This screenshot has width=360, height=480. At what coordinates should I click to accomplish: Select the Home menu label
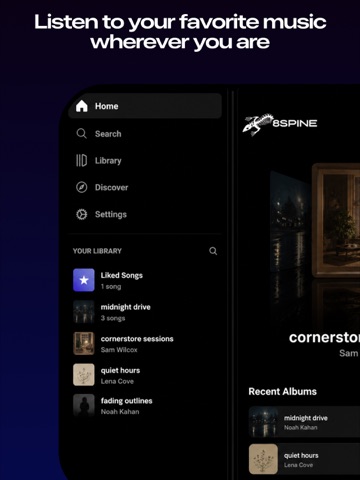click(107, 106)
